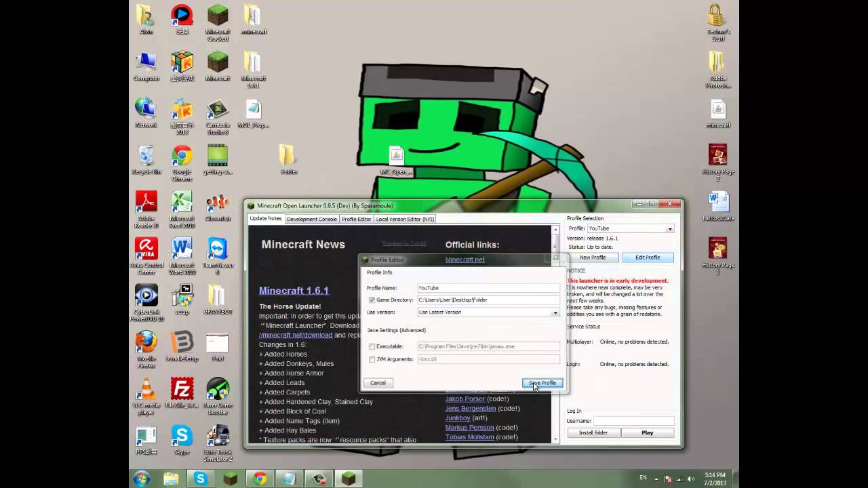Viewport: 868px width, 488px height.
Task: Select the Recycle Bin icon
Action: point(146,160)
